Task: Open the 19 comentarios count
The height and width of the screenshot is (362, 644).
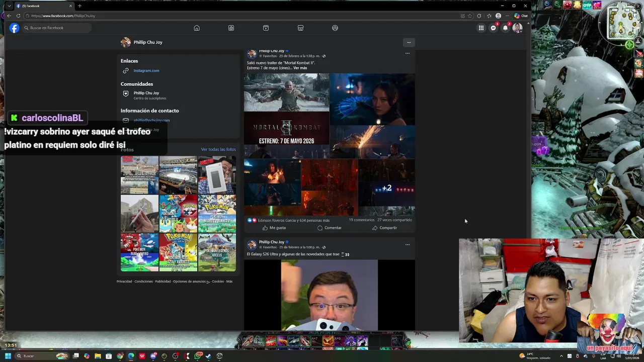Action: tap(362, 220)
